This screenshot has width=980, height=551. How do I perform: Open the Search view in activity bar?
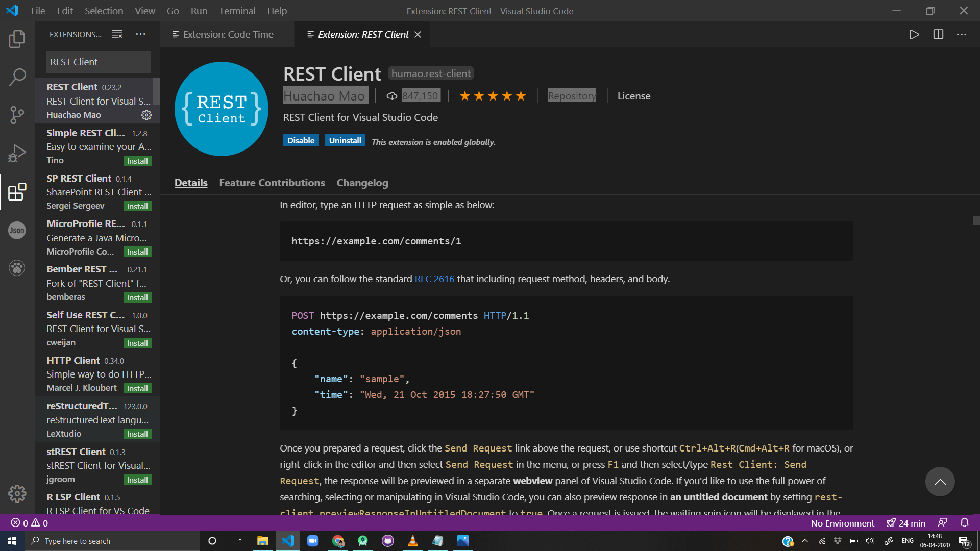click(x=17, y=77)
